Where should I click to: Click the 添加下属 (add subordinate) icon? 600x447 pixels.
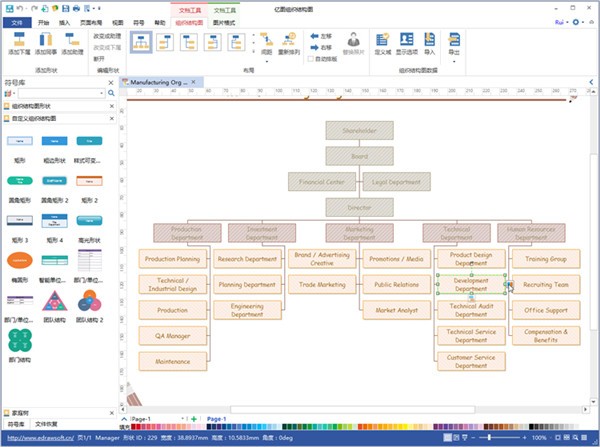click(19, 42)
